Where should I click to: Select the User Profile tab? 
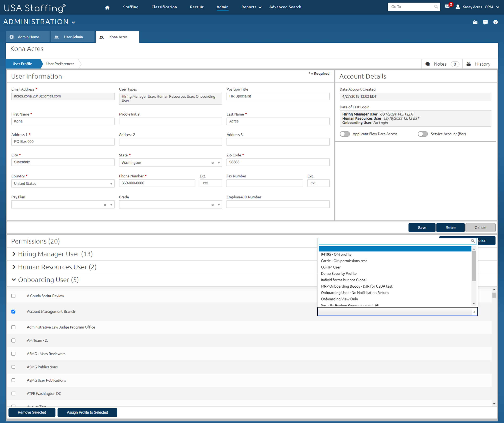tap(23, 64)
